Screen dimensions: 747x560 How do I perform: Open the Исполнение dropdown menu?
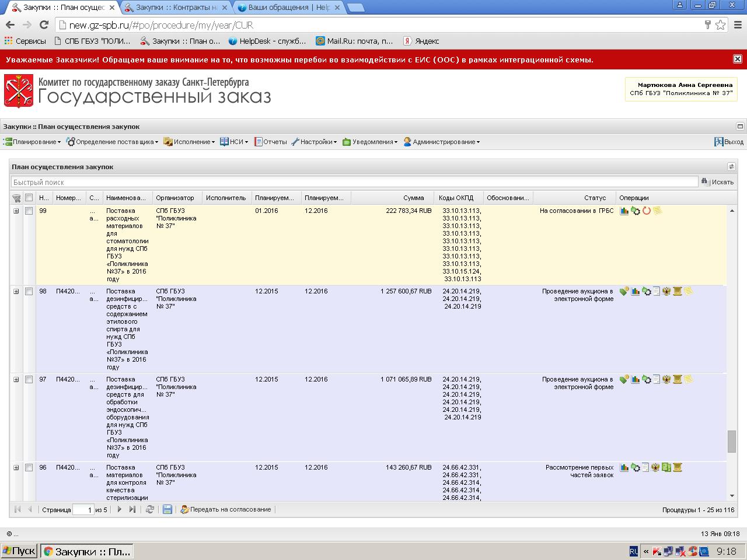[189, 142]
